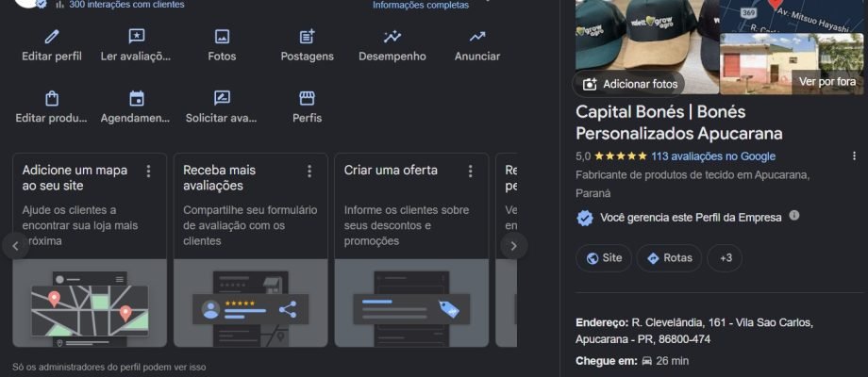This screenshot has width=868, height=377.
Task: Open Editar perfil pencil icon
Action: pyautogui.click(x=52, y=37)
